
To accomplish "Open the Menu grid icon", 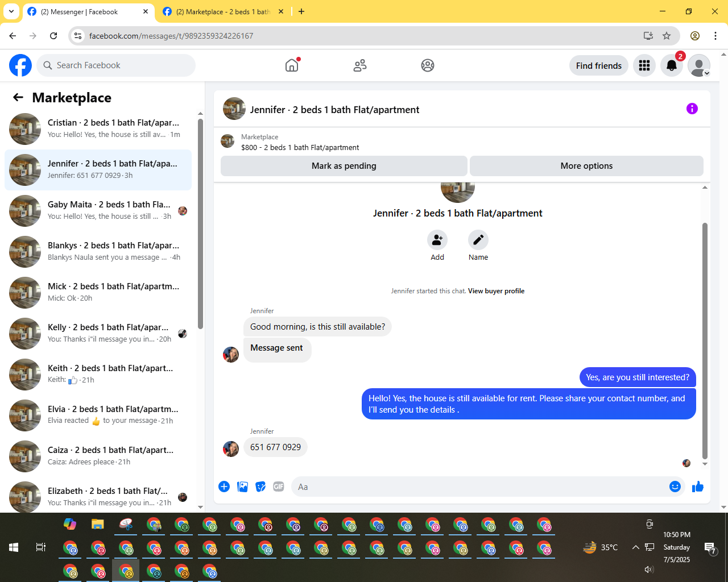I will pos(644,65).
